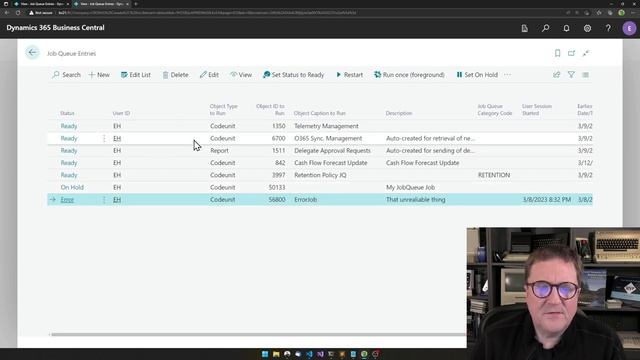Show more actions via the toolbar ellipsis
Screen dimensions: 640x360
click(507, 75)
